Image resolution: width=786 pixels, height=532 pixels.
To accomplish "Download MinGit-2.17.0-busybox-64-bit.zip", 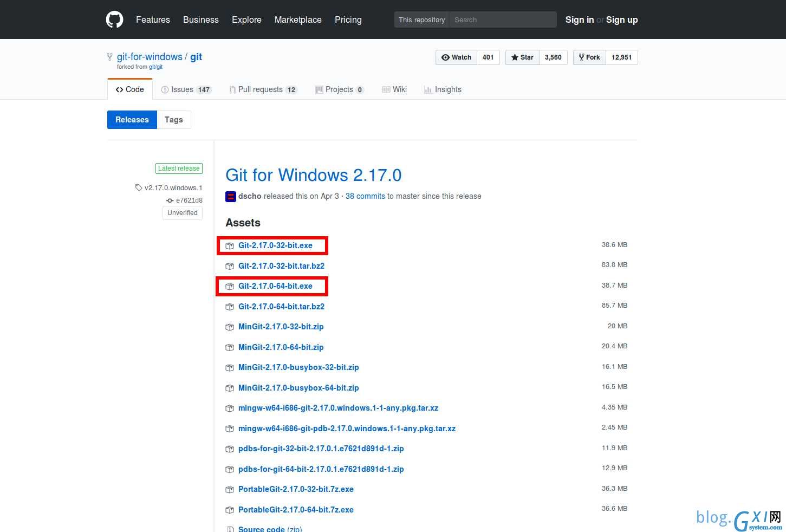I will point(298,388).
